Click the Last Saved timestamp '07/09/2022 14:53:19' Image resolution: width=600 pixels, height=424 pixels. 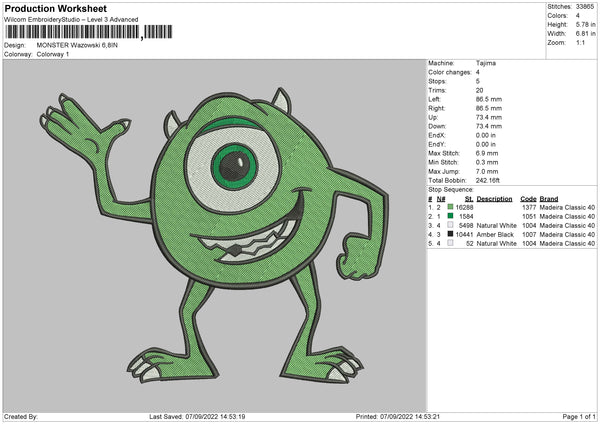pyautogui.click(x=215, y=416)
